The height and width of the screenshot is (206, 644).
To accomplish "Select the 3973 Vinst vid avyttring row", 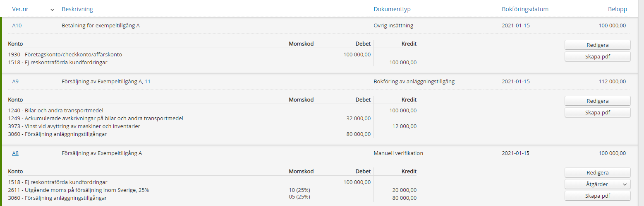I will coord(74,126).
